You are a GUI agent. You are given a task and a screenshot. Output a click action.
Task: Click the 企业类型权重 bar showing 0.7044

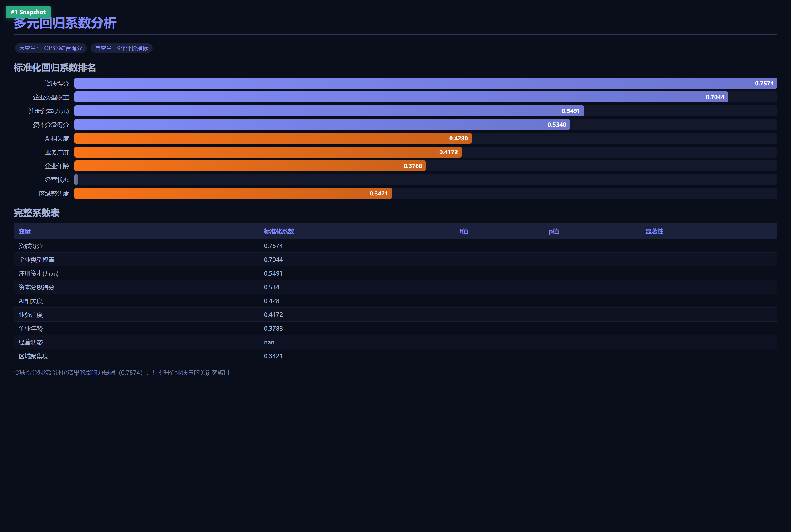401,97
